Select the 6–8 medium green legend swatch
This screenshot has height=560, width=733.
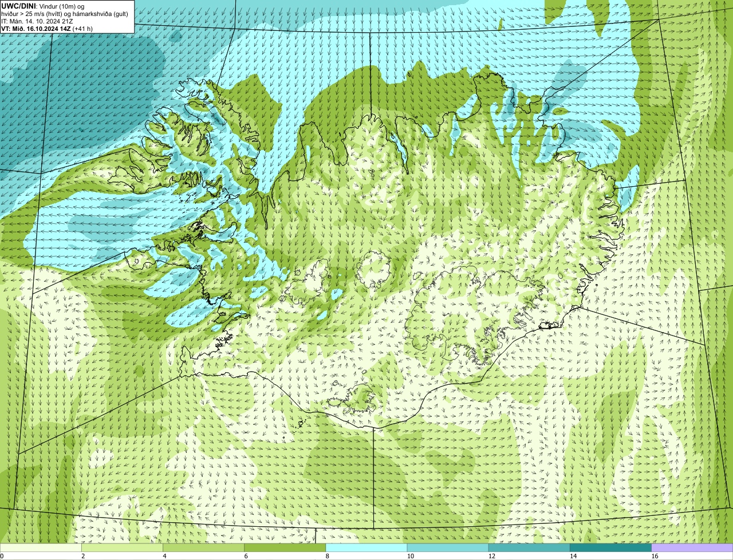[x=285, y=547]
